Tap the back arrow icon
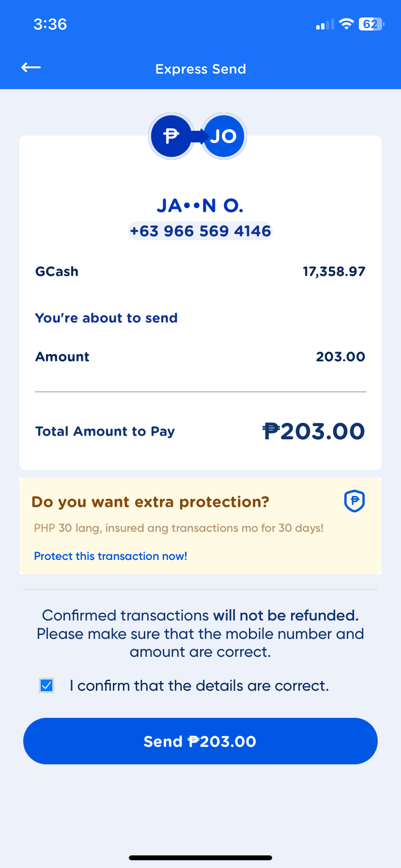Screen dimensions: 401x868 point(31,68)
